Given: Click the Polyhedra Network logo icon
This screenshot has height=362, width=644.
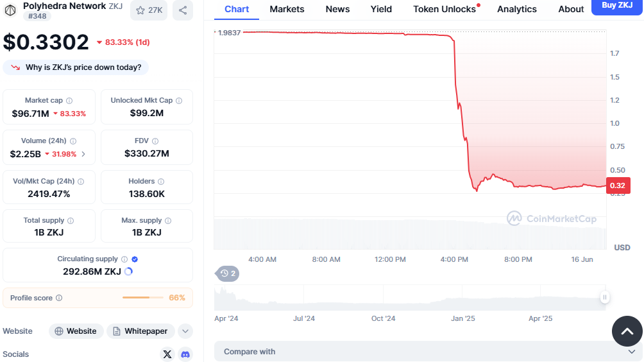Looking at the screenshot, I should tap(10, 10).
